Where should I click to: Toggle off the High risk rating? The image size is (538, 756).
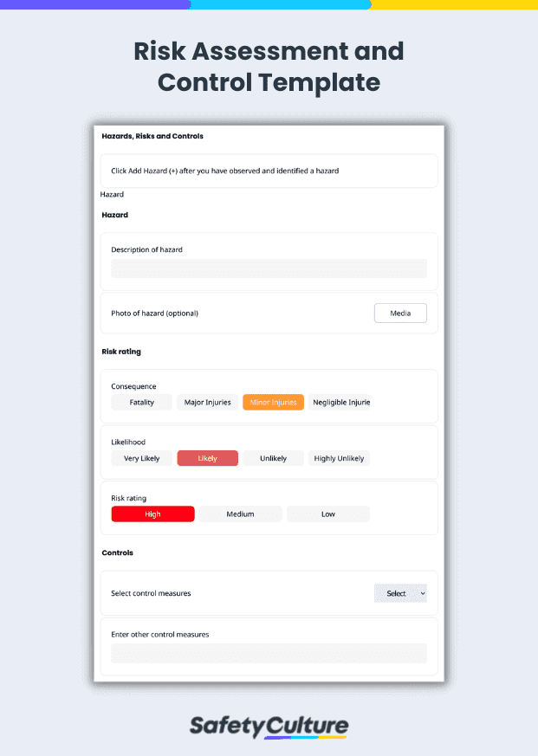tap(152, 513)
